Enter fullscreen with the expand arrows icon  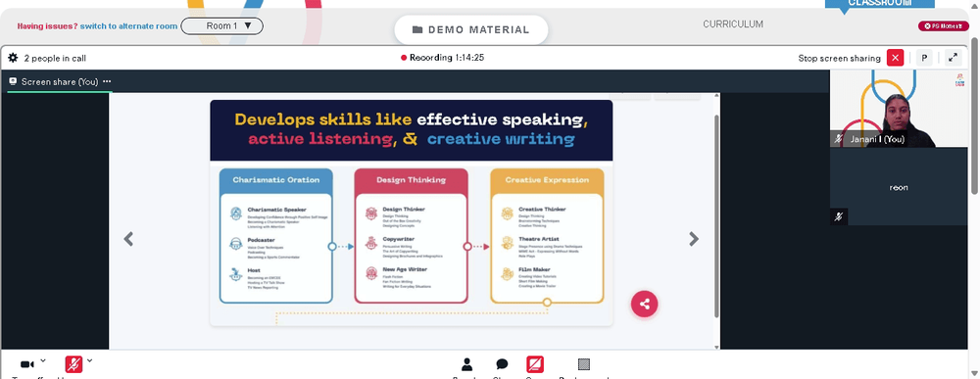[x=953, y=58]
